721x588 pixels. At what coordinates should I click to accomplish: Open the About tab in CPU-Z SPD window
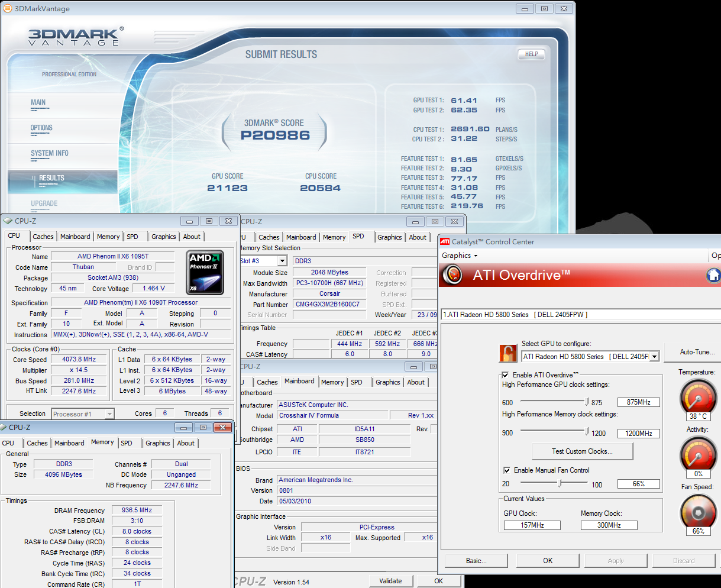coord(418,237)
